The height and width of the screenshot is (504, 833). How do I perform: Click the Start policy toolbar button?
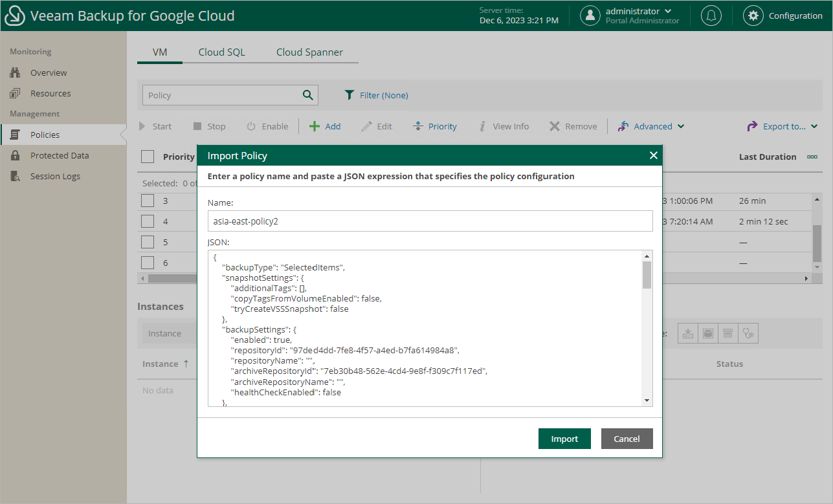click(x=155, y=126)
